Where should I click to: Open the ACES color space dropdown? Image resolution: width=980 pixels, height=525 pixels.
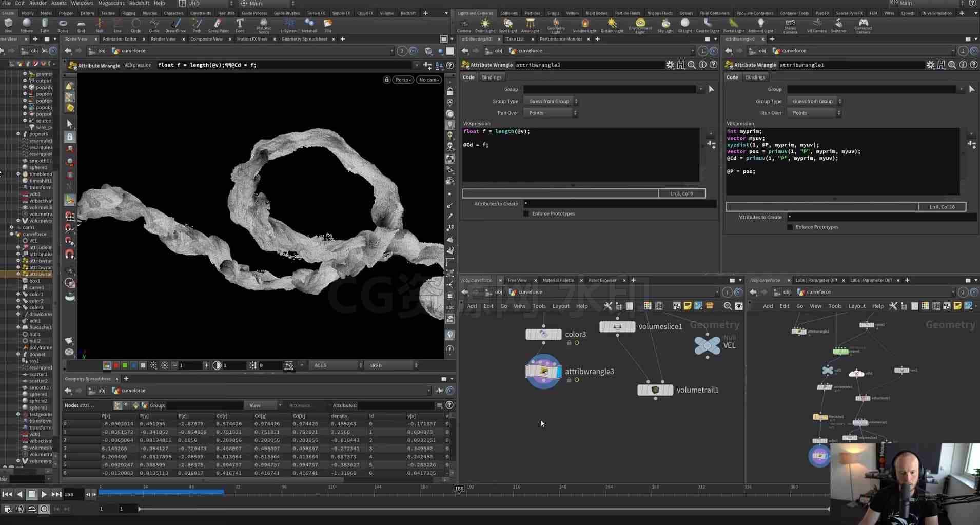click(x=338, y=365)
